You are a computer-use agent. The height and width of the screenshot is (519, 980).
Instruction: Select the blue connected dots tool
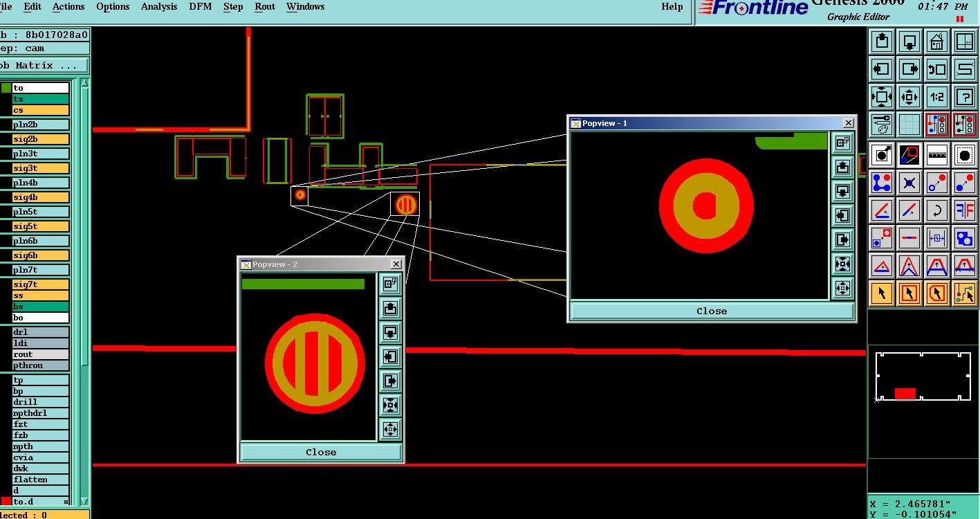coord(882,183)
